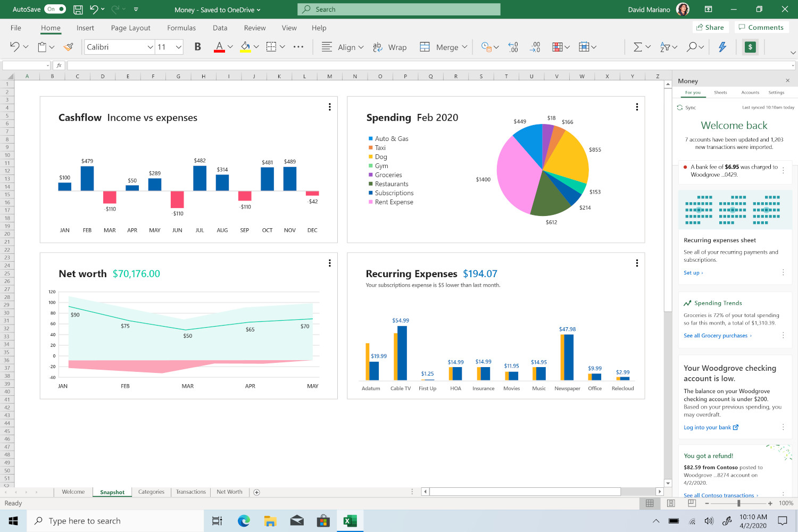This screenshot has height=532, width=798.
Task: Click the Name Box field
Action: click(x=26, y=65)
